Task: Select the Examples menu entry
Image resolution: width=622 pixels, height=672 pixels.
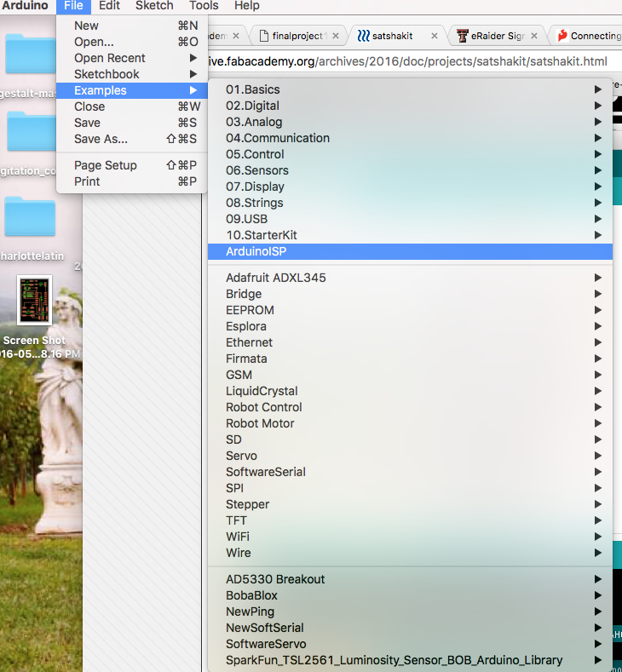Action: [x=131, y=90]
